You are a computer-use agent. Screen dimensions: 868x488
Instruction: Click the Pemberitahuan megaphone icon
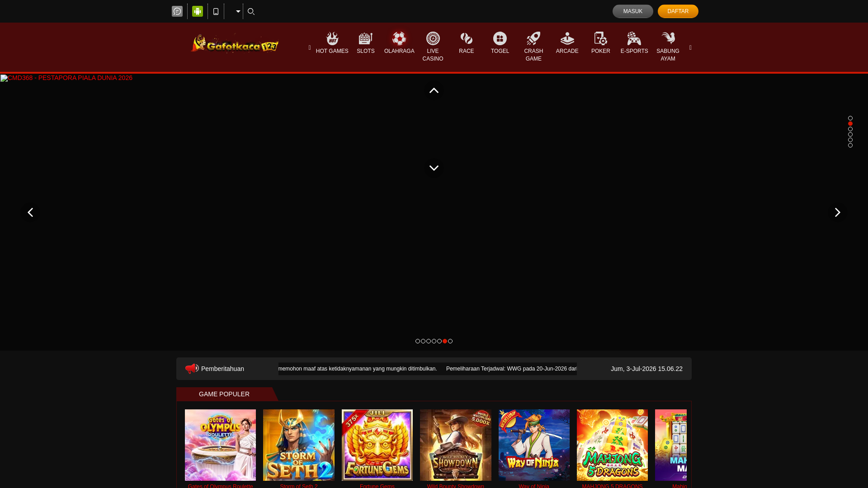[192, 369]
